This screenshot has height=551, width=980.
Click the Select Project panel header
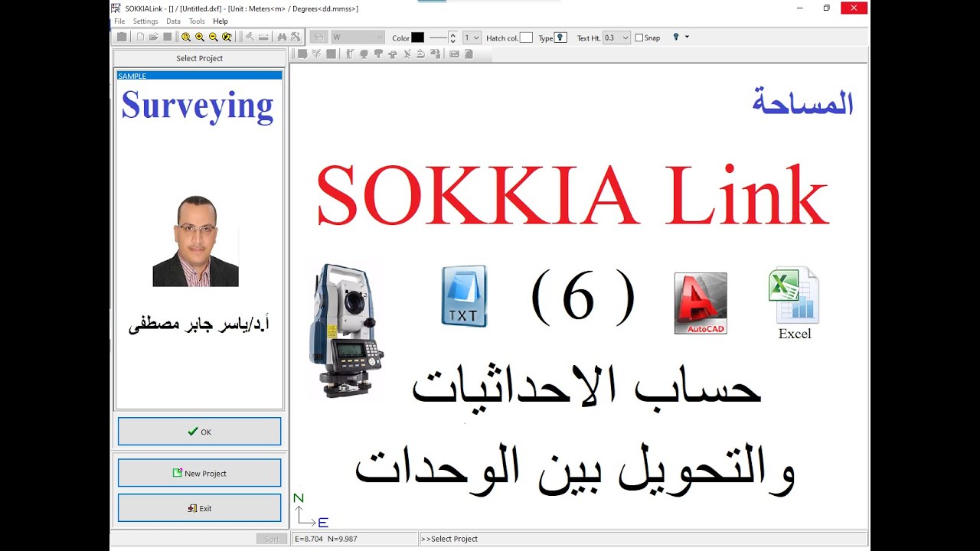pyautogui.click(x=199, y=58)
